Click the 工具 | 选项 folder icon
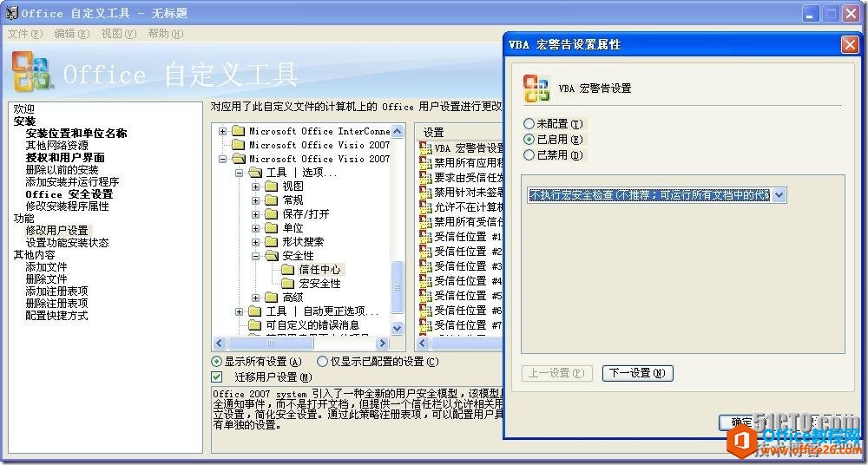The height and width of the screenshot is (465, 868). coord(254,173)
